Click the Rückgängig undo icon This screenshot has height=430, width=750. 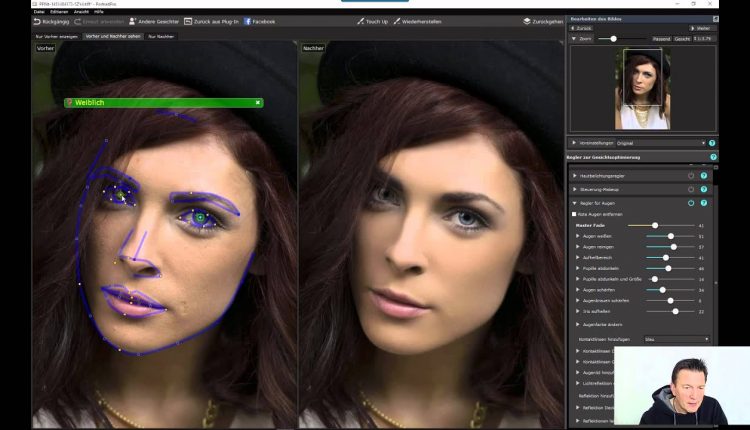pos(37,22)
